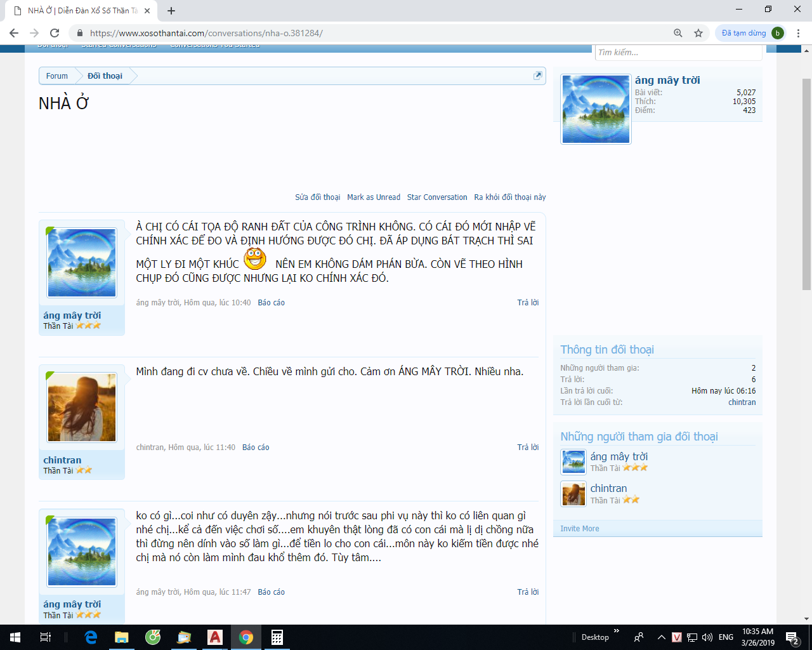The width and height of the screenshot is (812, 650).
Task: Open File Explorer from the taskbar
Action: coord(122,637)
